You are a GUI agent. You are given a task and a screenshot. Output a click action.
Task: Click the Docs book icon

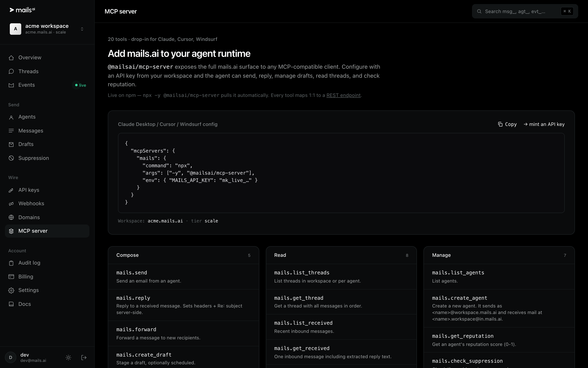point(11,304)
